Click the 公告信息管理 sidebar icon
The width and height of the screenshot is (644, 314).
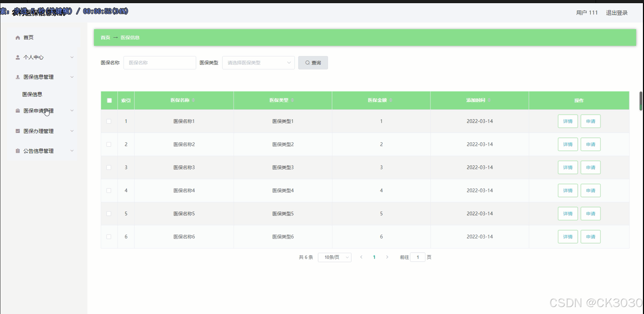17,151
